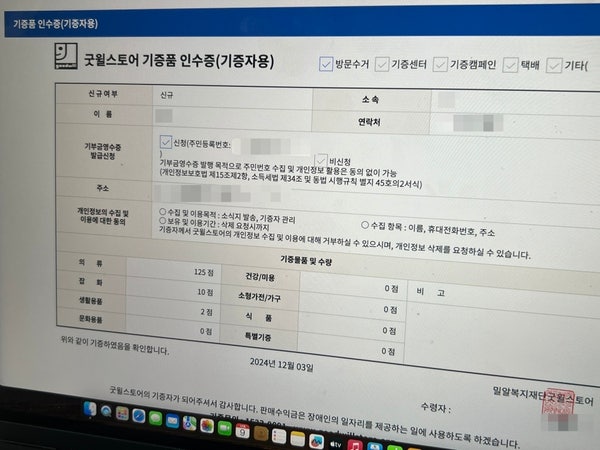The image size is (600, 450).
Task: Click the Goodwill store logo
Action: point(66,56)
